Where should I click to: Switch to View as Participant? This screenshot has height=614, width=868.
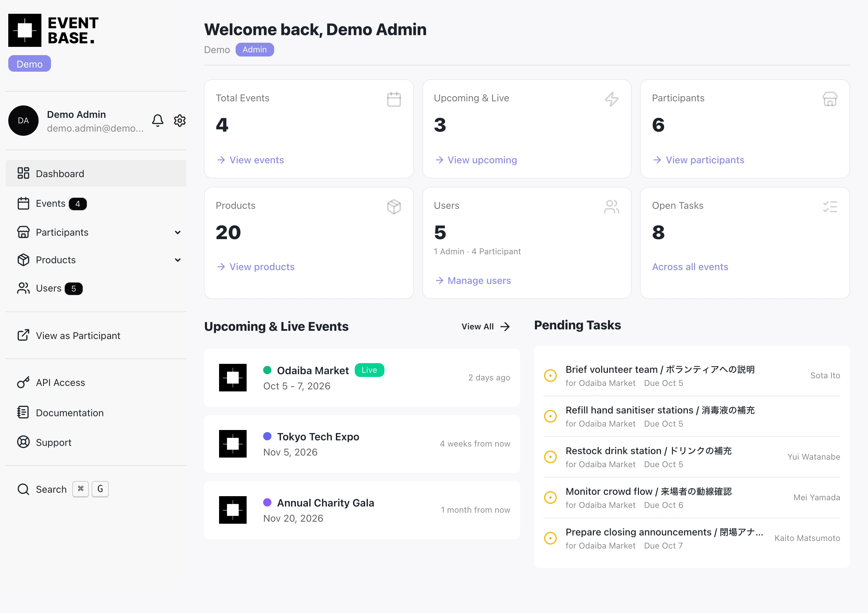(x=96, y=336)
